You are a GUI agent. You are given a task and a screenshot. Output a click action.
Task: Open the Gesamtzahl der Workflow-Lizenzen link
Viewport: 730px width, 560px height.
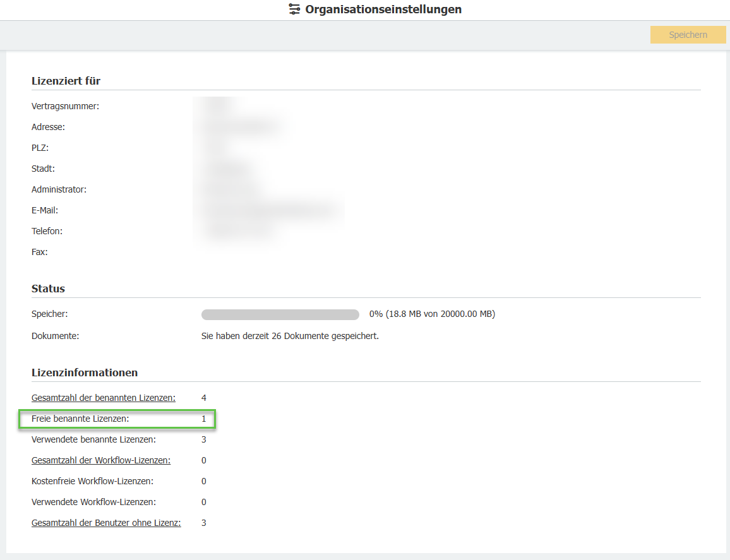click(x=101, y=460)
